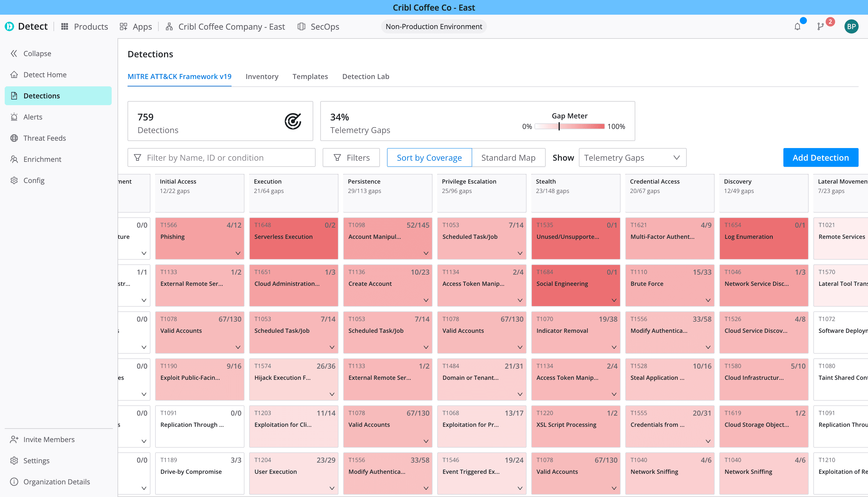Collapse the sidebar with the double-chevron icon
This screenshot has width=868, height=497.
(14, 53)
